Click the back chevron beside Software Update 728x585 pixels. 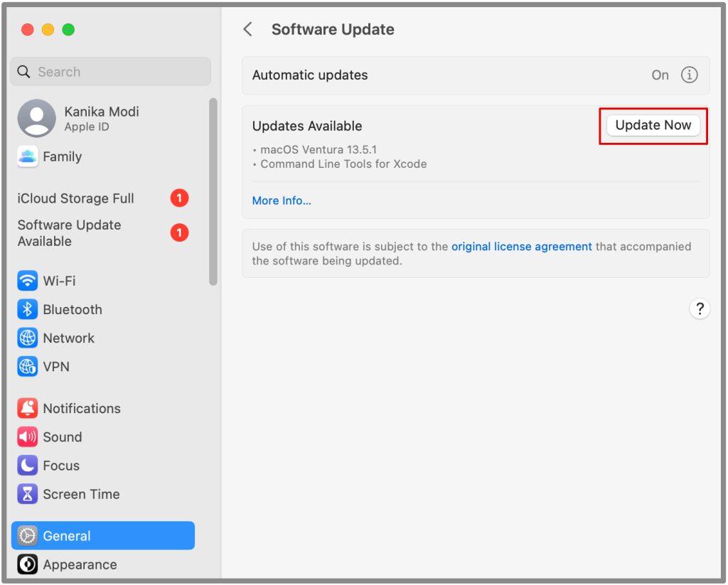pyautogui.click(x=248, y=29)
